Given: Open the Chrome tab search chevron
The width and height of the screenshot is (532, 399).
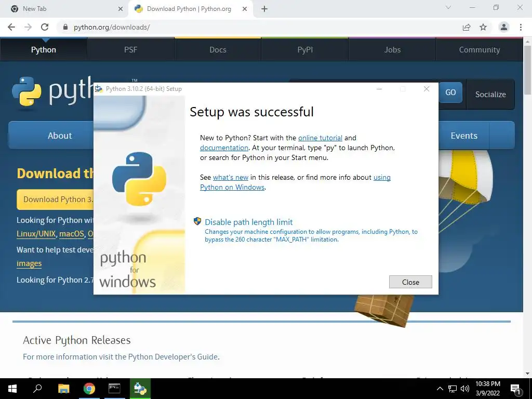Looking at the screenshot, I should coord(448,7).
